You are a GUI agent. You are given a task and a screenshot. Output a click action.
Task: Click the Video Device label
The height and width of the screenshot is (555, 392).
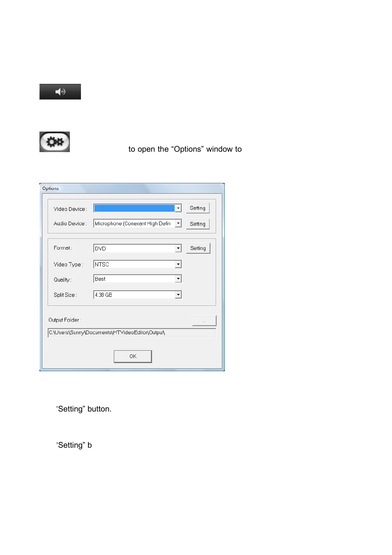[70, 209]
